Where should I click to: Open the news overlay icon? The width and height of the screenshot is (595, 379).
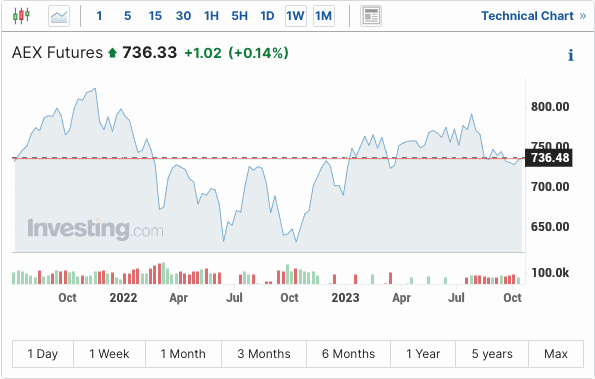tap(371, 16)
